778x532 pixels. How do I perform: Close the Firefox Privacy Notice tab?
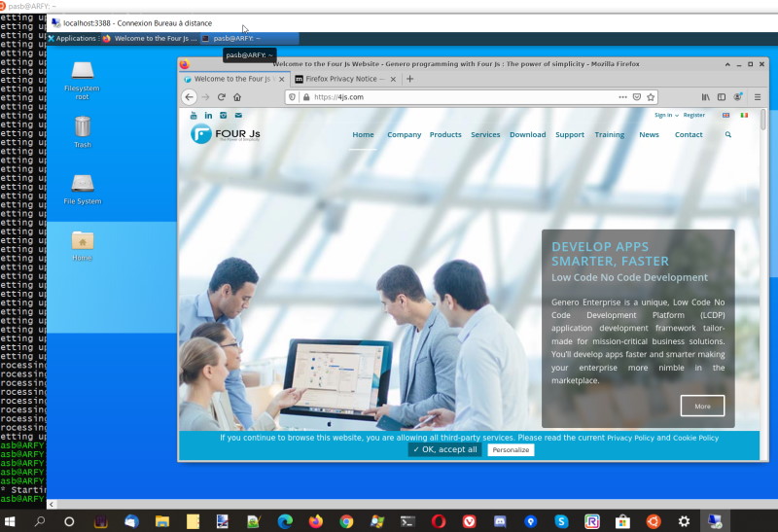[393, 79]
